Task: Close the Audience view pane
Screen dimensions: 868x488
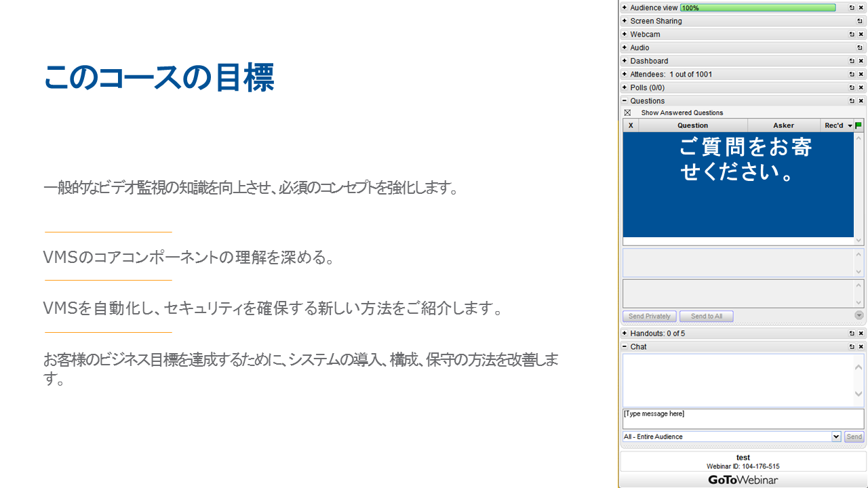Action: point(861,7)
